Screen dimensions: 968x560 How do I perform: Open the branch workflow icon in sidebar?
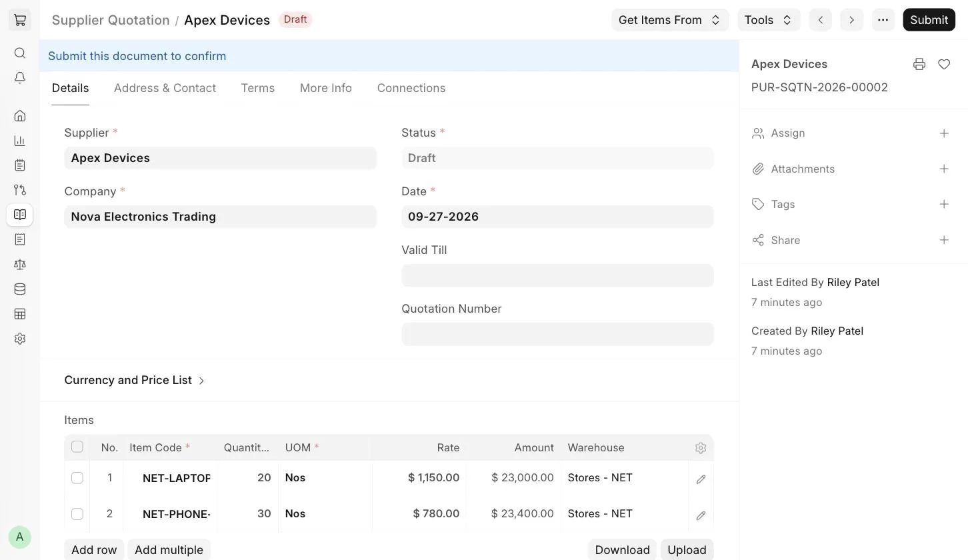[20, 190]
